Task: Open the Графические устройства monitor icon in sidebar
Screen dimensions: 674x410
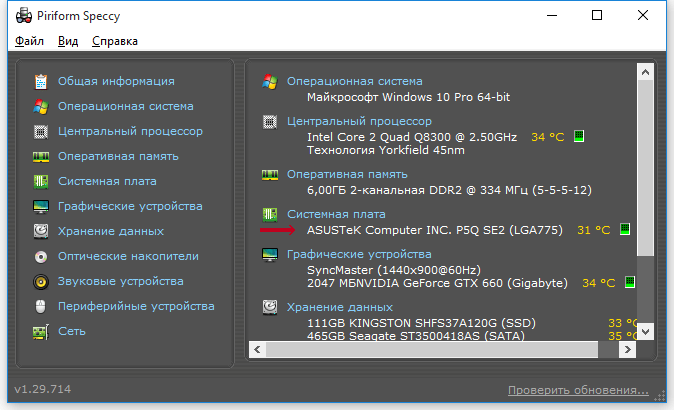Action: (41, 206)
